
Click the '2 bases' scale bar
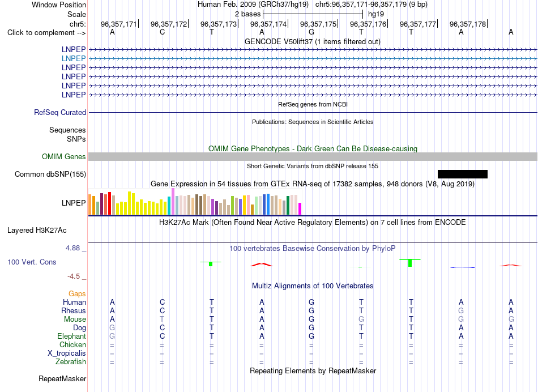(313, 14)
